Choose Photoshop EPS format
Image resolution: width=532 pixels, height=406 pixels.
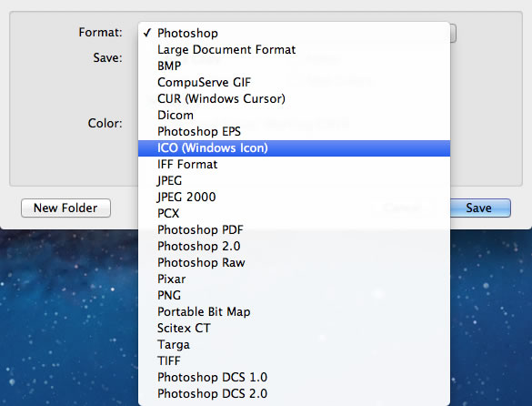(x=294, y=131)
